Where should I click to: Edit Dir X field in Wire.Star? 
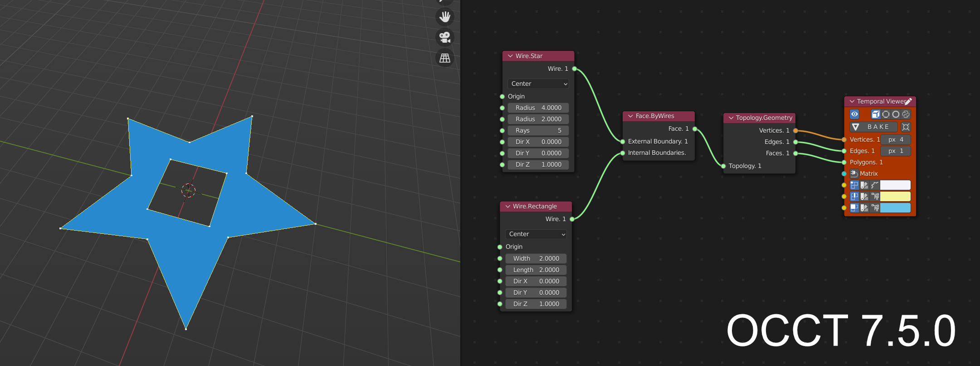(x=538, y=142)
